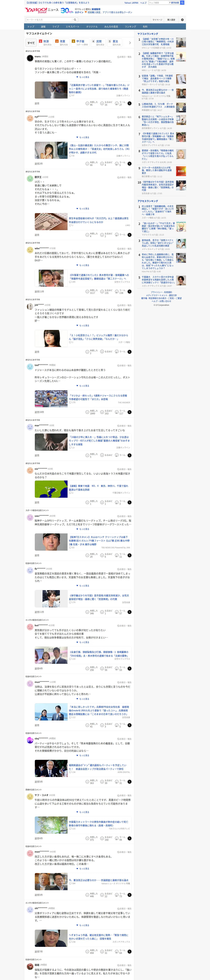Click 共感した icon on nyf's comment
The width and height of the screenshot is (210, 980).
coord(87,164)
